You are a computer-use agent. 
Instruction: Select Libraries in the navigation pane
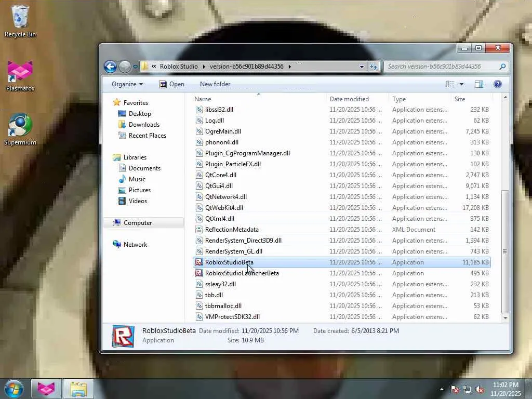pos(135,157)
